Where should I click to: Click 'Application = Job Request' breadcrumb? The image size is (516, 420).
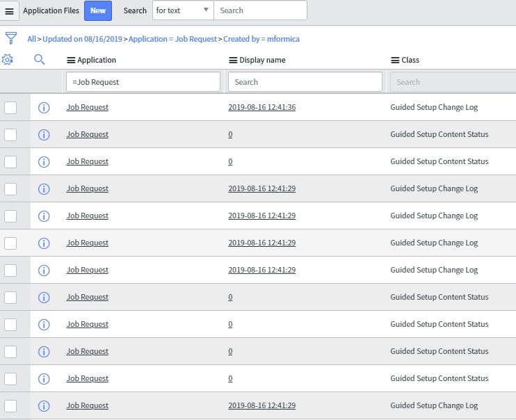coord(172,39)
